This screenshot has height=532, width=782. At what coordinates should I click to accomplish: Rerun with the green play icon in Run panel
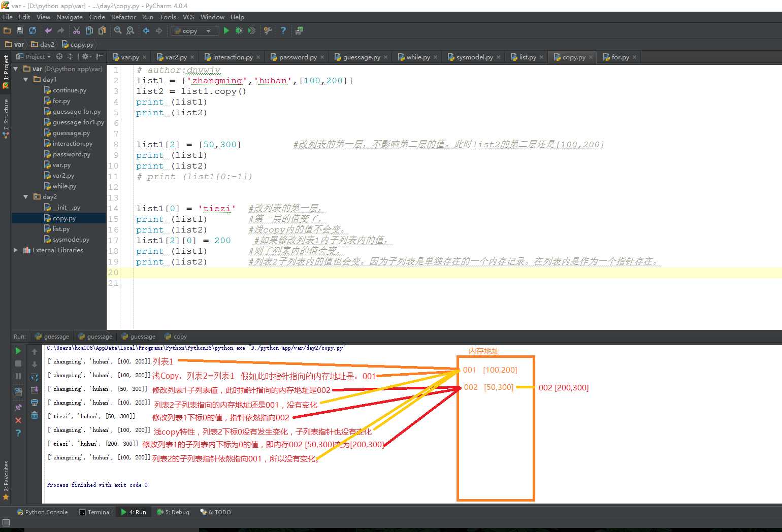(18, 351)
